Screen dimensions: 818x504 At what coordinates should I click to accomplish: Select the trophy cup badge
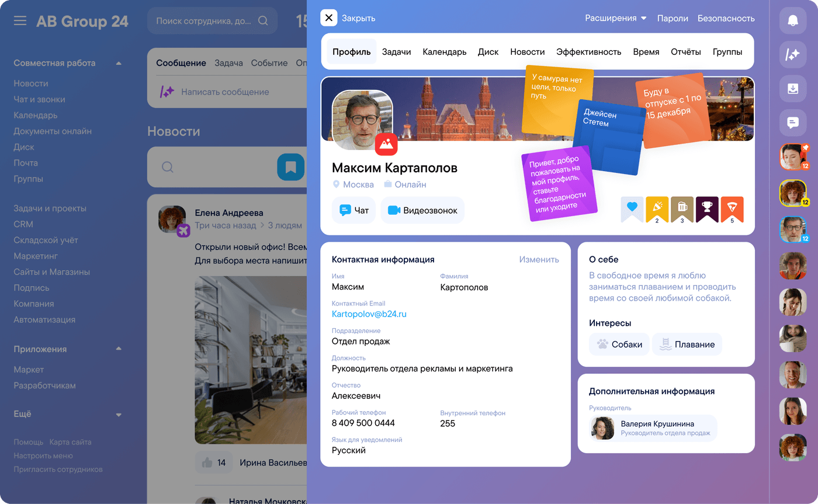click(707, 208)
